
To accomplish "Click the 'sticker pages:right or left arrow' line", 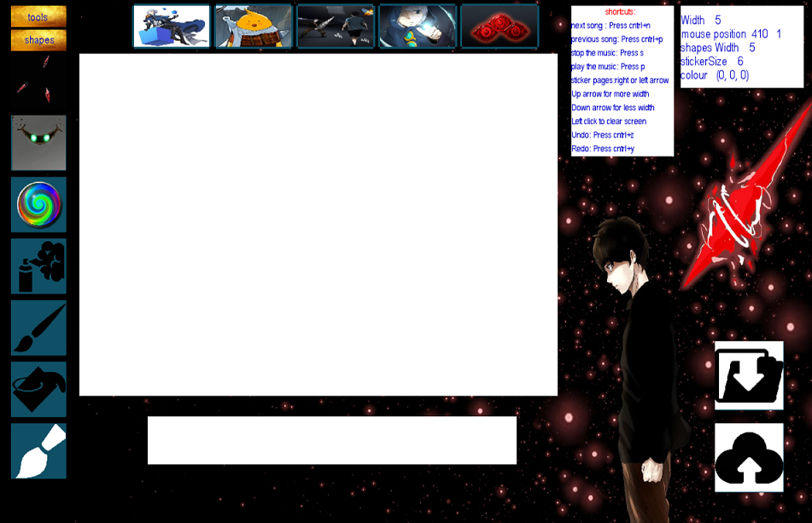I will pyautogui.click(x=620, y=80).
